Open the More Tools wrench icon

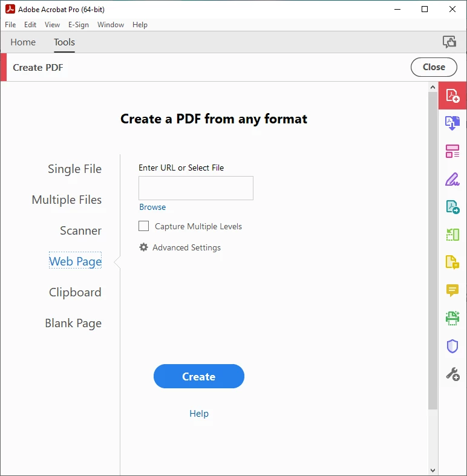452,374
